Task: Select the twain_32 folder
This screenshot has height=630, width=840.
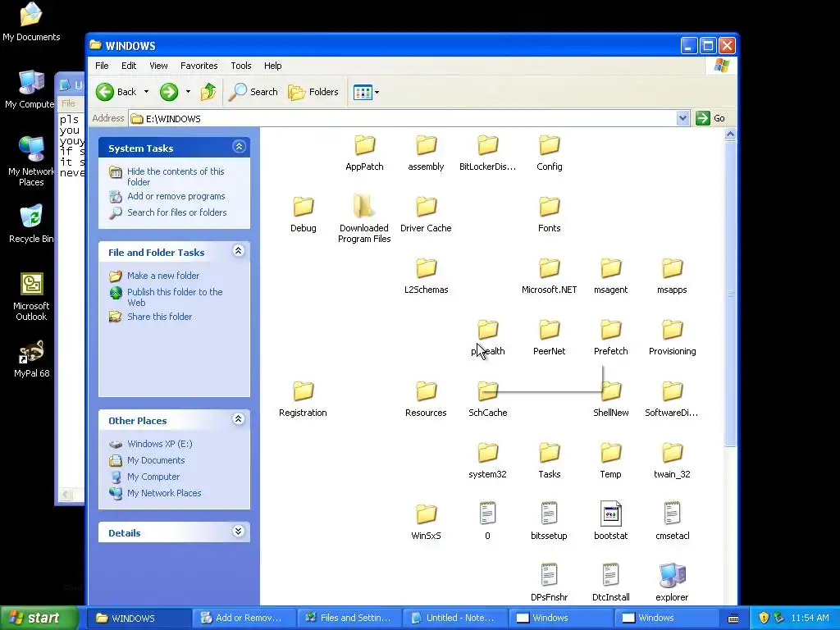Action: (x=672, y=461)
